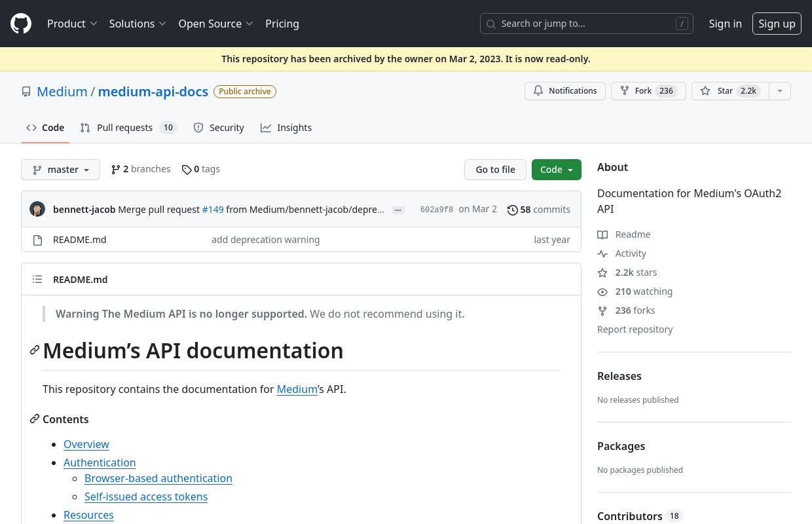Screen dimensions: 812x524
Task: Click the tag icon next to 0 tags
Action: pos(187,170)
